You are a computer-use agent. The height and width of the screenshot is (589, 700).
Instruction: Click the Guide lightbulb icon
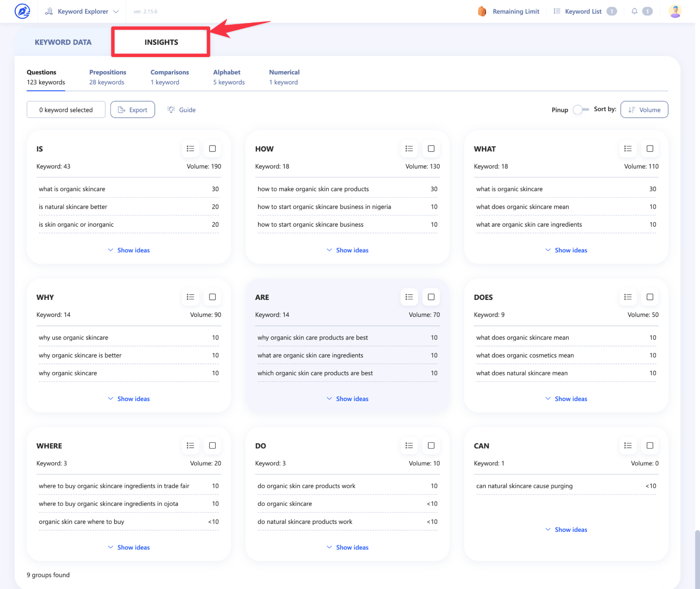coord(171,110)
